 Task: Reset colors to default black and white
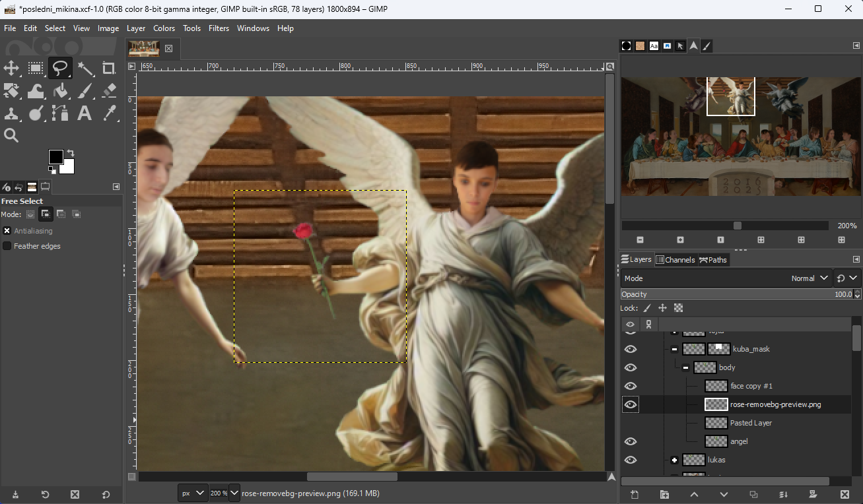(x=52, y=170)
